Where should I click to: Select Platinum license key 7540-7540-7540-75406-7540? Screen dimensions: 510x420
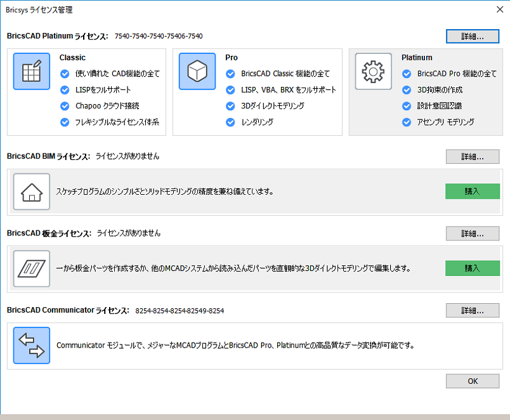point(159,36)
